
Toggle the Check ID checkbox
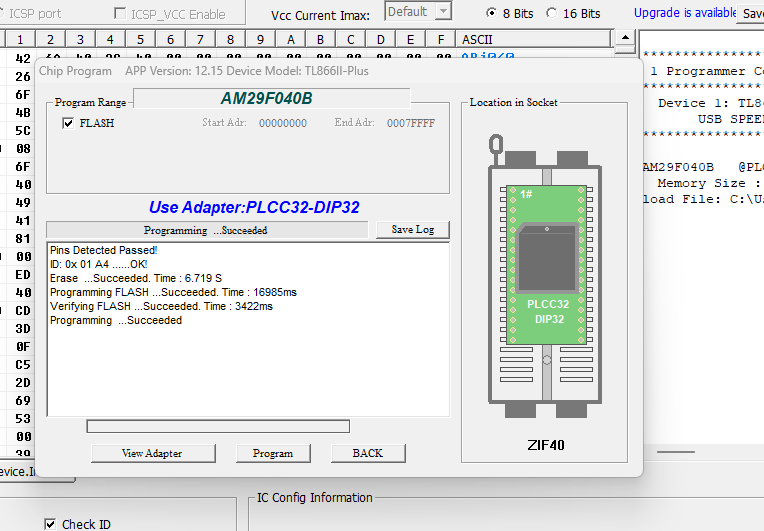click(51, 524)
